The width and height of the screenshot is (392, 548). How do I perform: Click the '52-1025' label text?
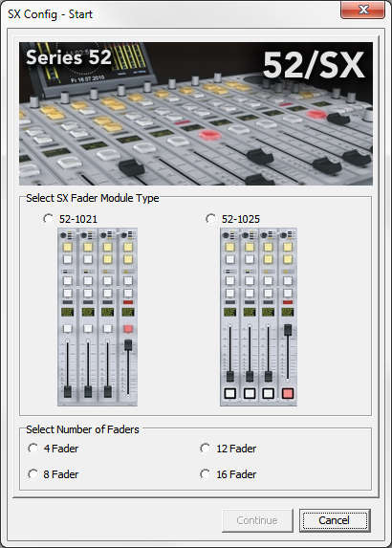pos(241,219)
